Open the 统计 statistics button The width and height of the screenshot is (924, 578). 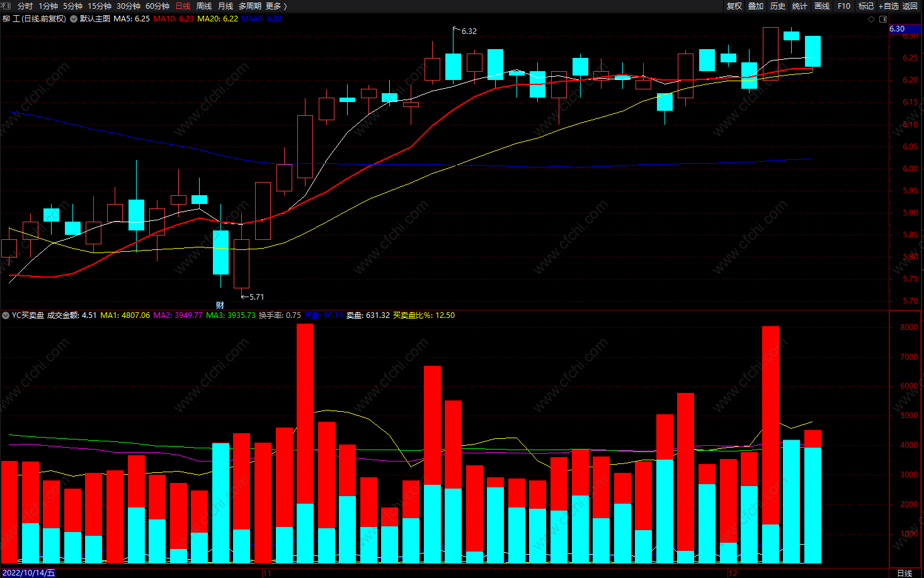coord(800,6)
